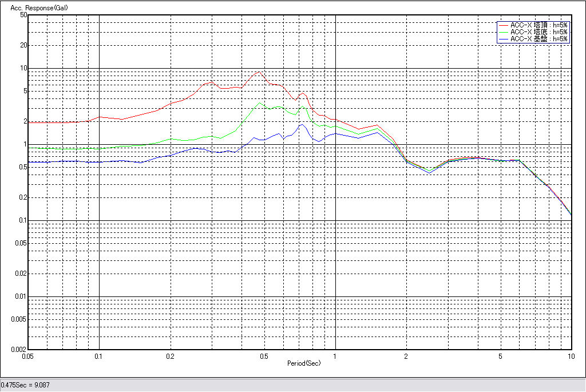Click the 5 label on the period axis
The height and width of the screenshot is (392, 586).
pyautogui.click(x=500, y=356)
